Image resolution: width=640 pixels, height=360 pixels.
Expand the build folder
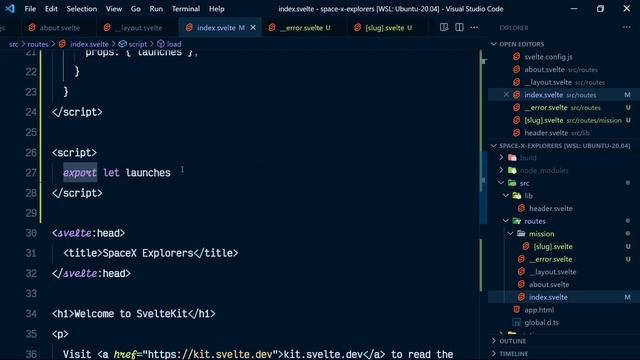pos(501,158)
